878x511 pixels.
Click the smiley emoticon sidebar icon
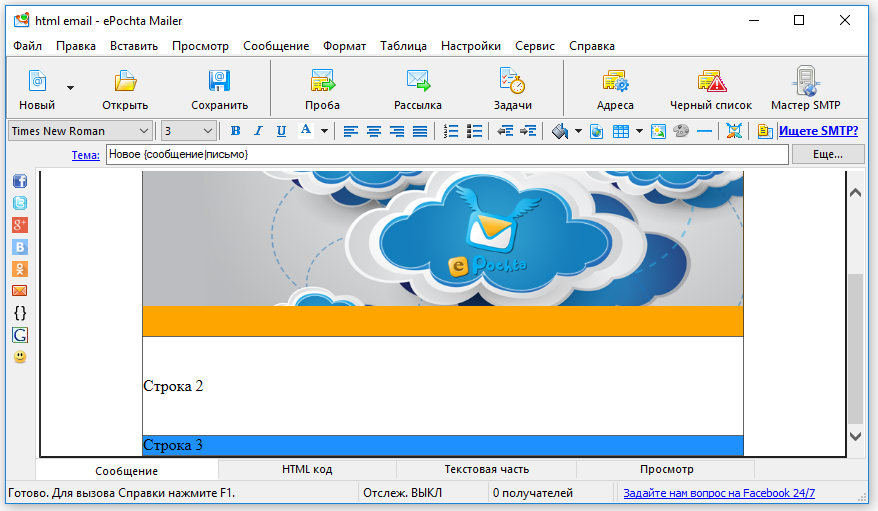[x=20, y=357]
